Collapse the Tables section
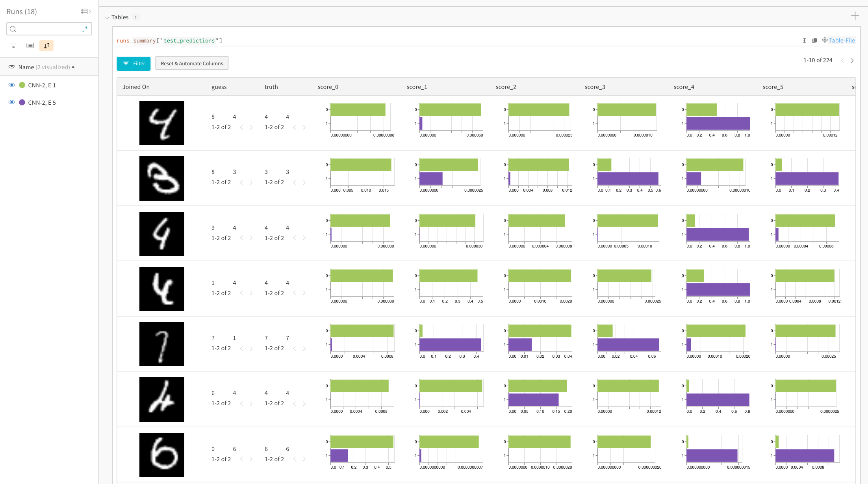 click(x=107, y=17)
